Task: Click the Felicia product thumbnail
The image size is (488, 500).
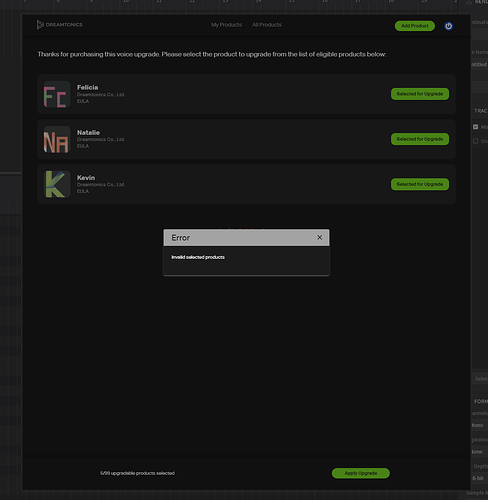Action: (57, 94)
